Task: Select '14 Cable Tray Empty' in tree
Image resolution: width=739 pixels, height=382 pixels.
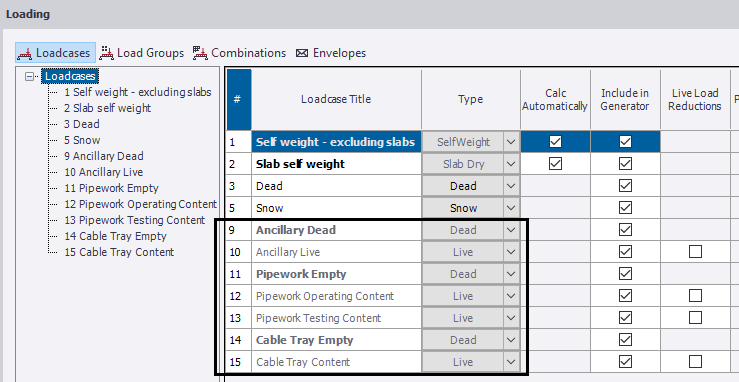Action: coord(115,236)
